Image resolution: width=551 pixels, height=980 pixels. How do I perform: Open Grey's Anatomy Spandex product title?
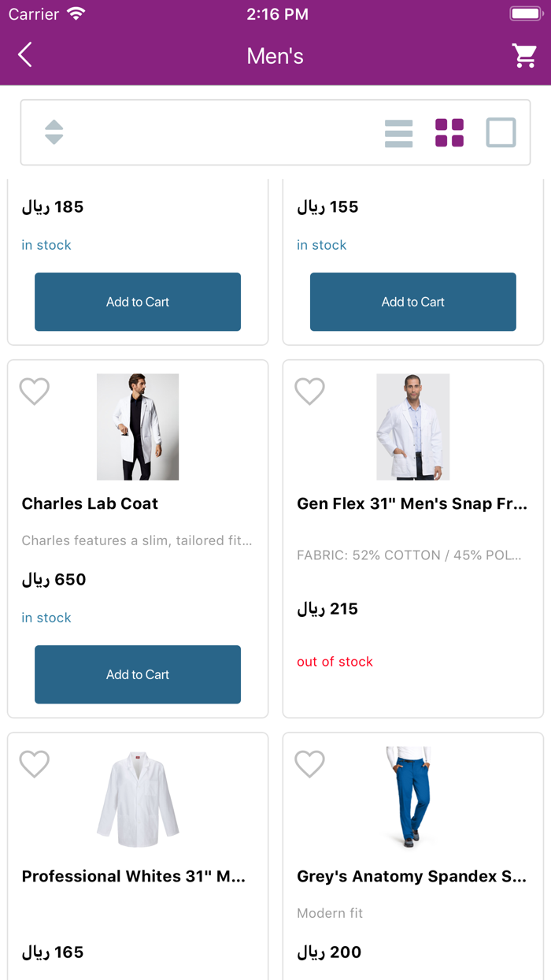pos(412,876)
